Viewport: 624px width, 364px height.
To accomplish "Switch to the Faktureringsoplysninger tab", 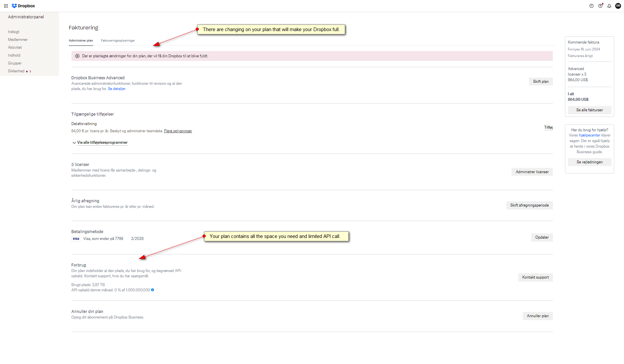I will (x=118, y=41).
